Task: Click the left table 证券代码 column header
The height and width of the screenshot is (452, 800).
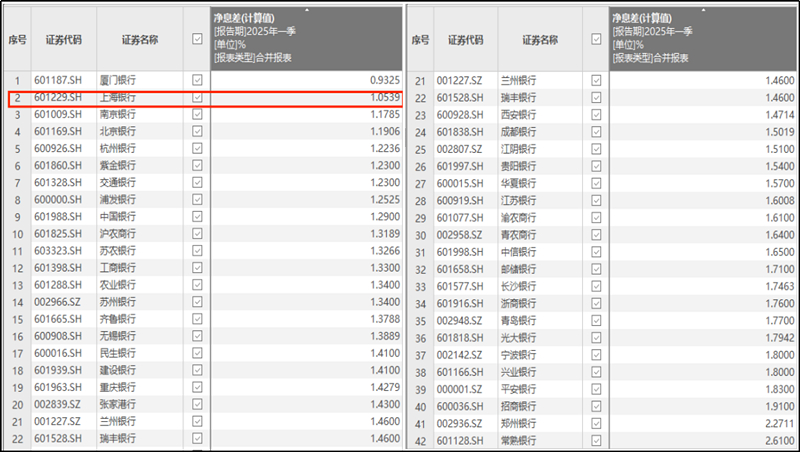Action: 64,40
